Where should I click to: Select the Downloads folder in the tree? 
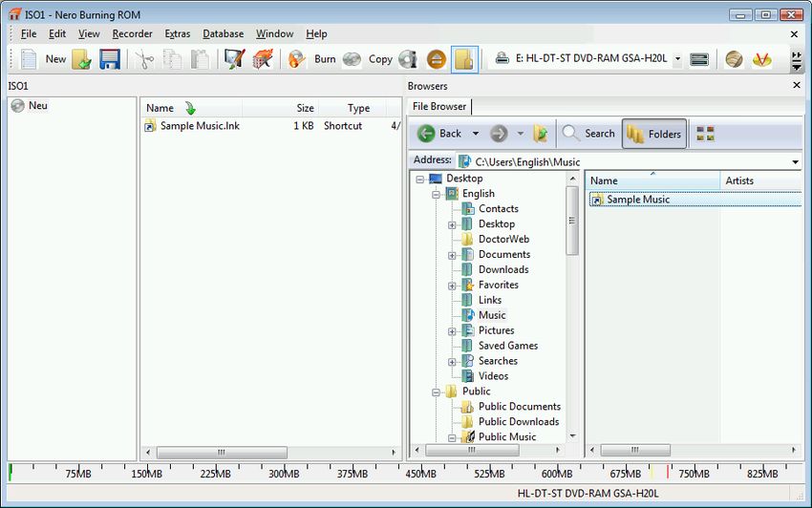coord(503,270)
